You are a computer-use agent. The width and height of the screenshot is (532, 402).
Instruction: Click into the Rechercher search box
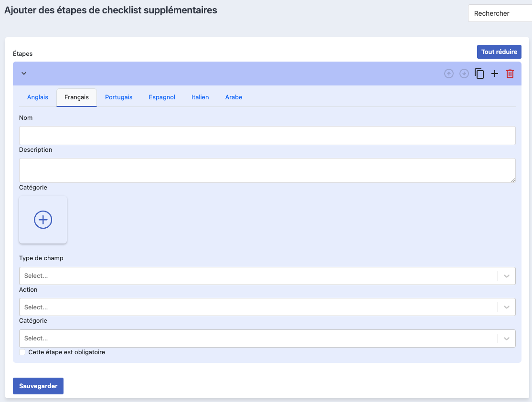tap(500, 13)
